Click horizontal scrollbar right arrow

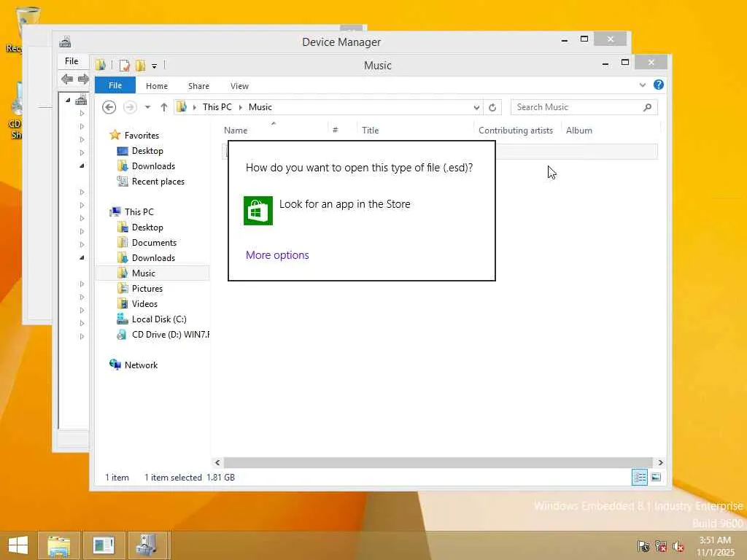tap(660, 462)
